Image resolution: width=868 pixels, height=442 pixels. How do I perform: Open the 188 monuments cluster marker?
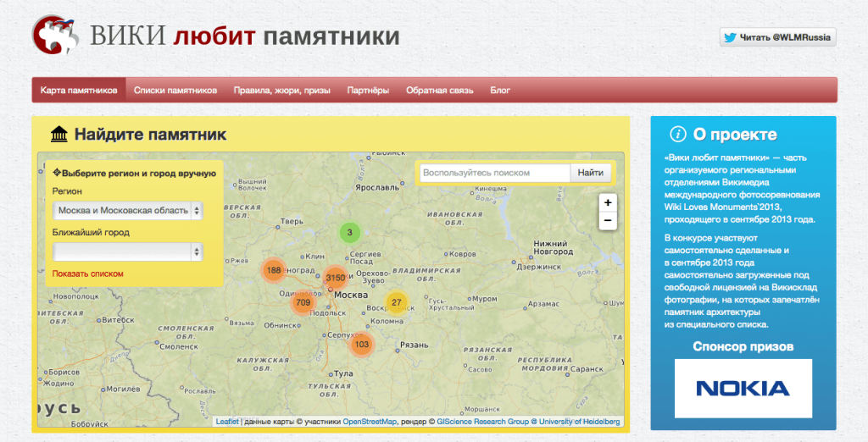click(x=274, y=271)
